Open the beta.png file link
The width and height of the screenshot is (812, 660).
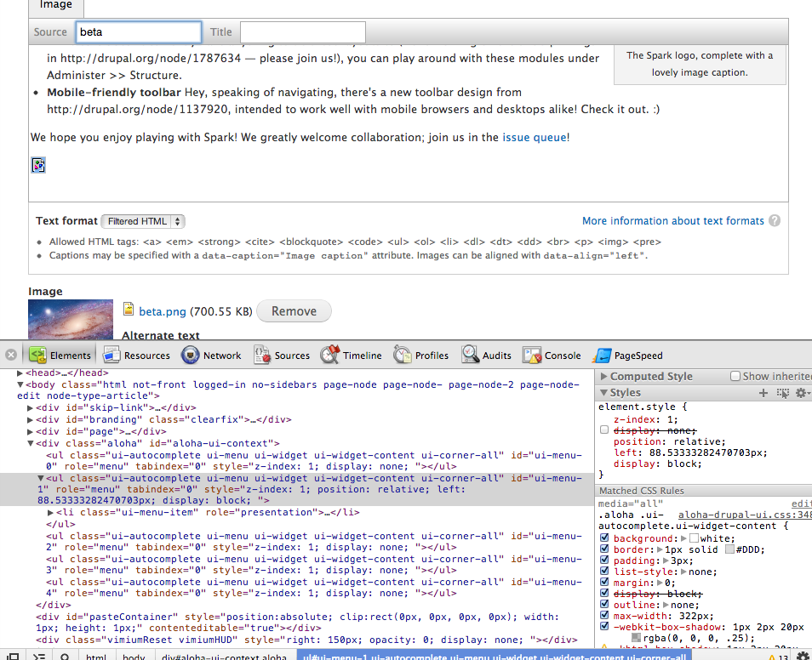162,311
